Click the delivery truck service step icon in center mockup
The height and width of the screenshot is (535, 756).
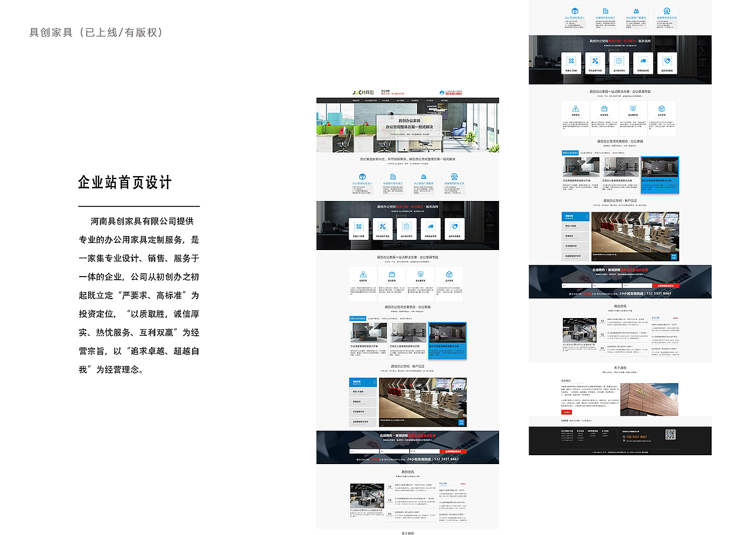click(431, 226)
